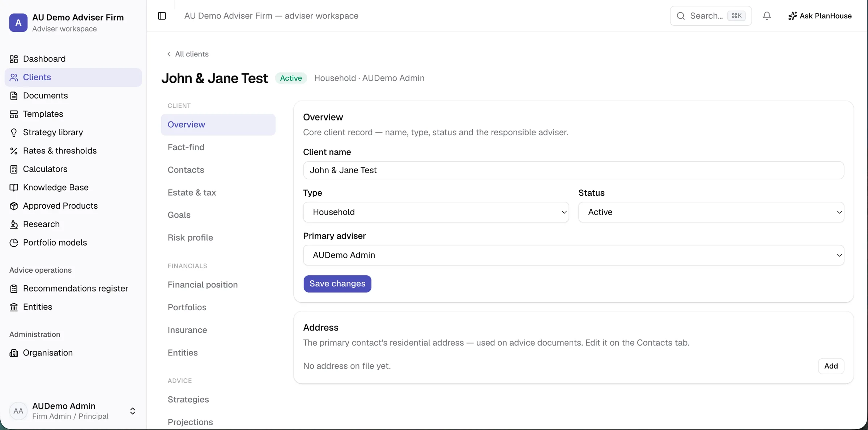The width and height of the screenshot is (868, 430).
Task: Open the Fact-find tab
Action: [x=218, y=147]
